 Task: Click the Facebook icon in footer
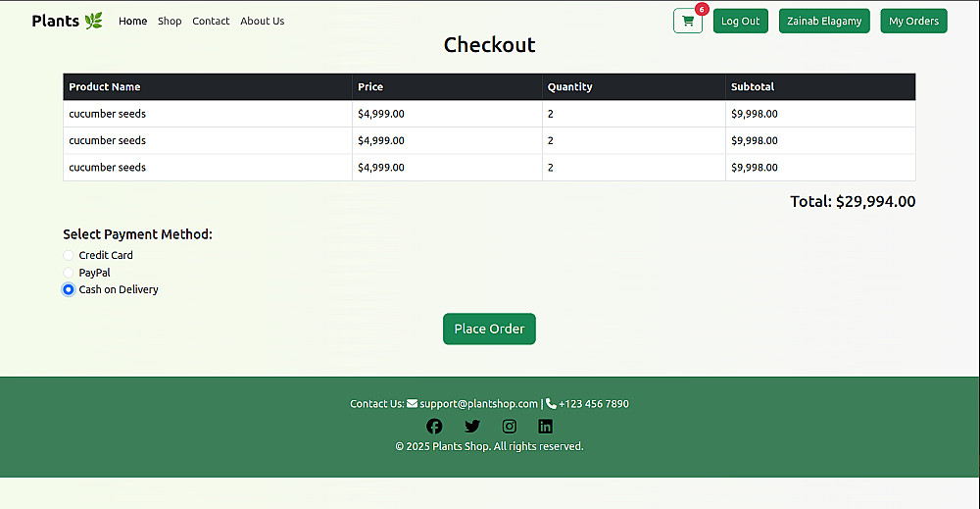(434, 426)
